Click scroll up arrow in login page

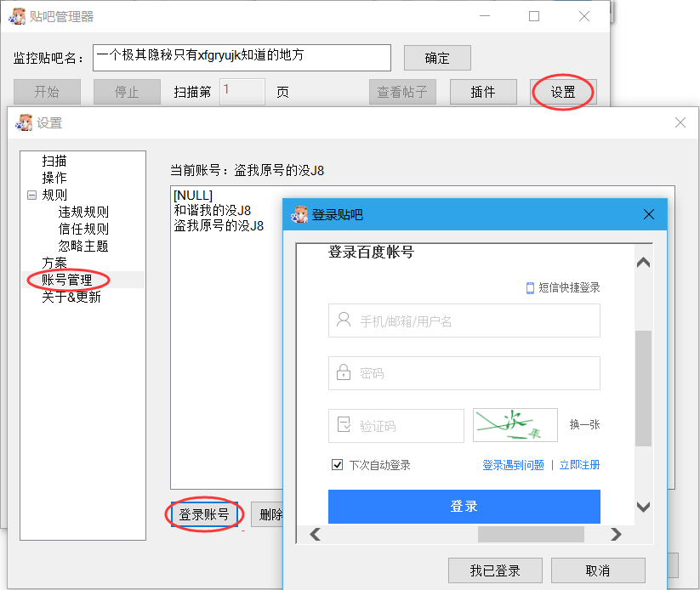click(x=643, y=263)
